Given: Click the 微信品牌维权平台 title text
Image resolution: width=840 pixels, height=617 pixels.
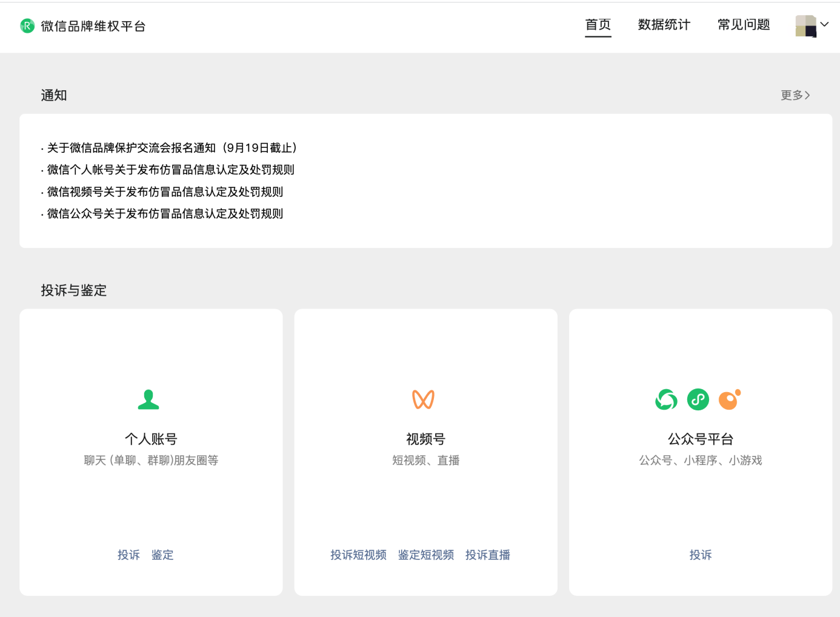Looking at the screenshot, I should (93, 26).
